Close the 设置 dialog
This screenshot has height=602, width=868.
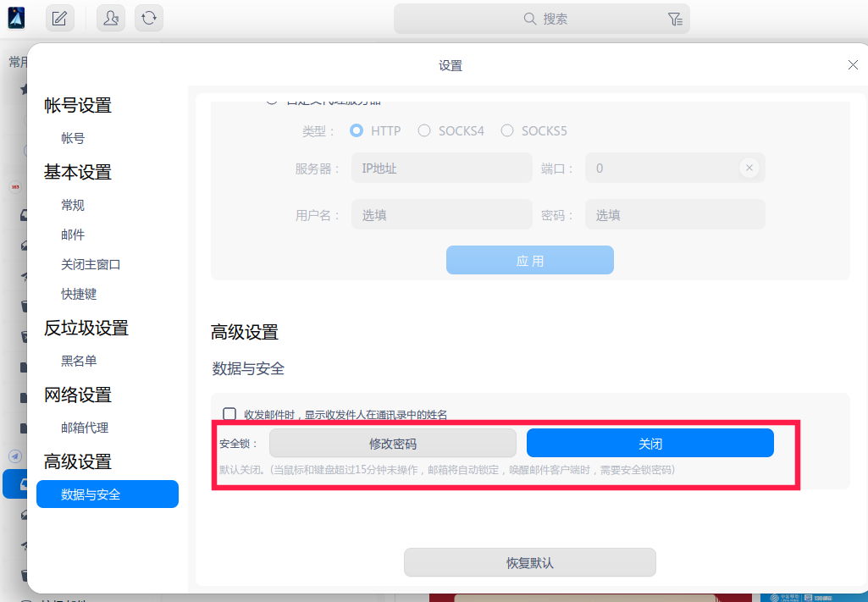pos(853,65)
